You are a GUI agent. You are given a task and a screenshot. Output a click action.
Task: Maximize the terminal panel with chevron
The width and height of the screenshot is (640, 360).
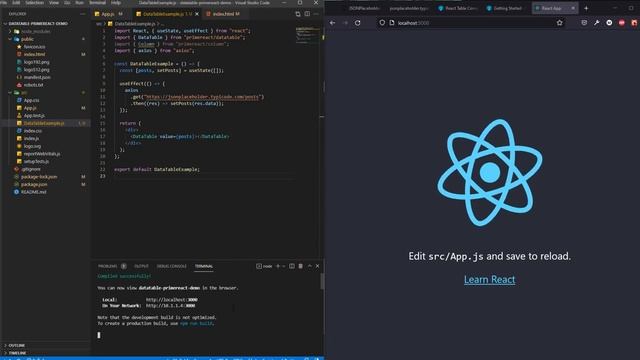[x=309, y=266]
